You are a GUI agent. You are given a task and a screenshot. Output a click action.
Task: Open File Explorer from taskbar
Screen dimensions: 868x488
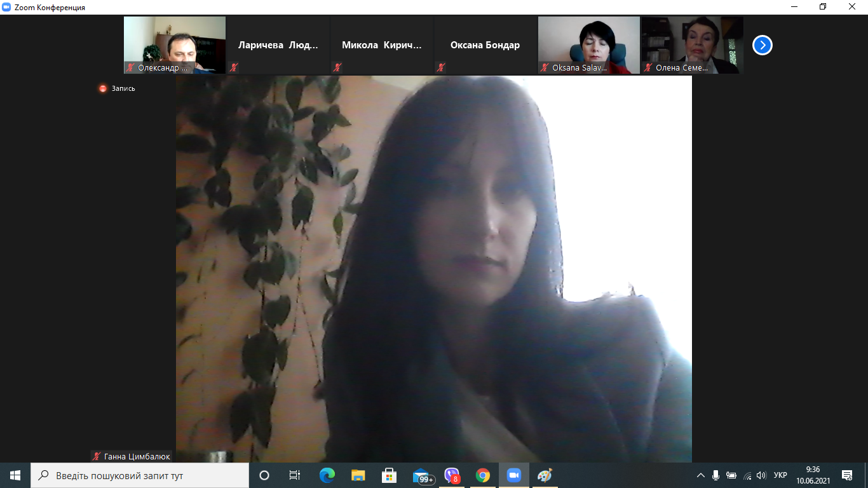358,475
